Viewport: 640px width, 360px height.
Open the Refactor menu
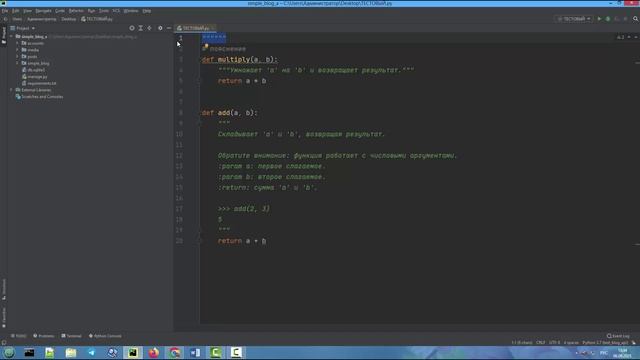tap(76, 11)
